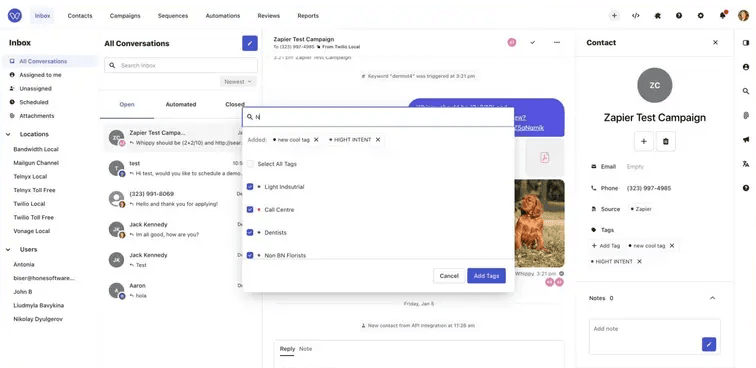Click the delete contact trash button
Viewport: 756px width, 368px height.
[666, 141]
